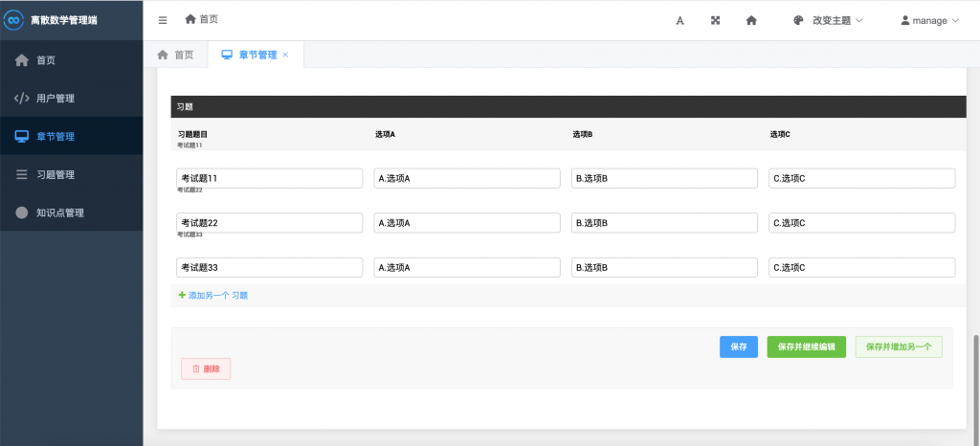Click B.选项B field in 考试题11 row
The width and height of the screenshot is (980, 446).
click(664, 178)
